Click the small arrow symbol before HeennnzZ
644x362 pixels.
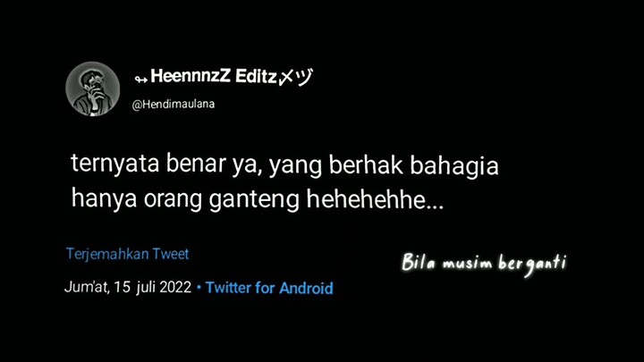(141, 80)
